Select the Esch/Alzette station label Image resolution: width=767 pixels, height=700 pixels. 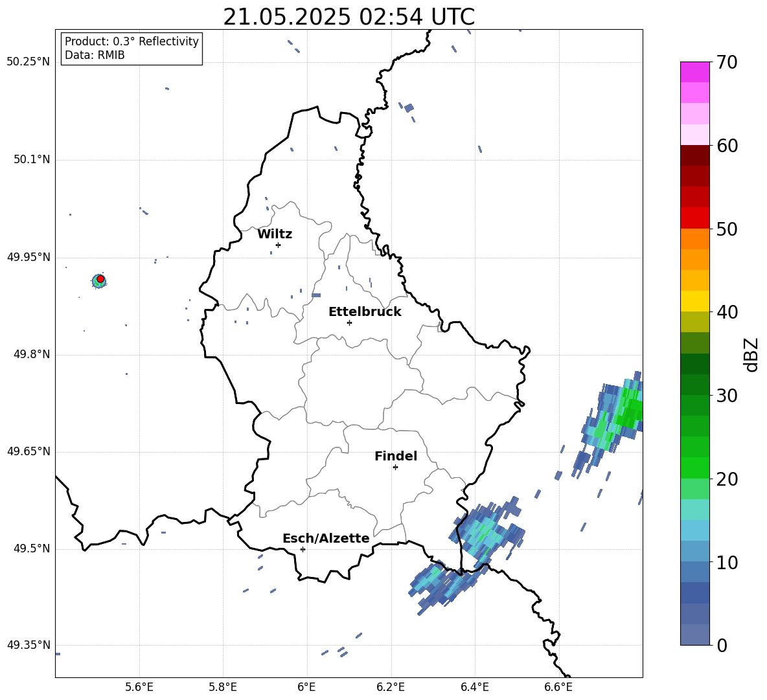click(x=326, y=538)
